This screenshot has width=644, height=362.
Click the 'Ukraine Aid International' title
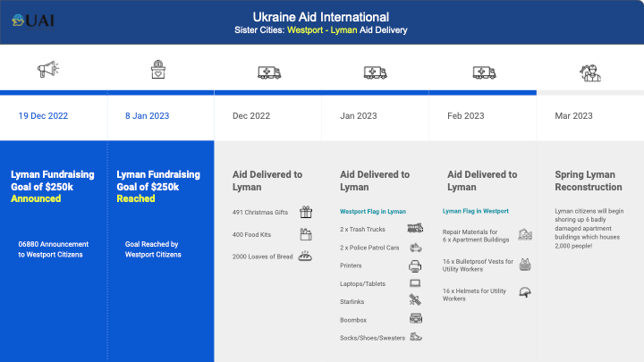(x=321, y=17)
